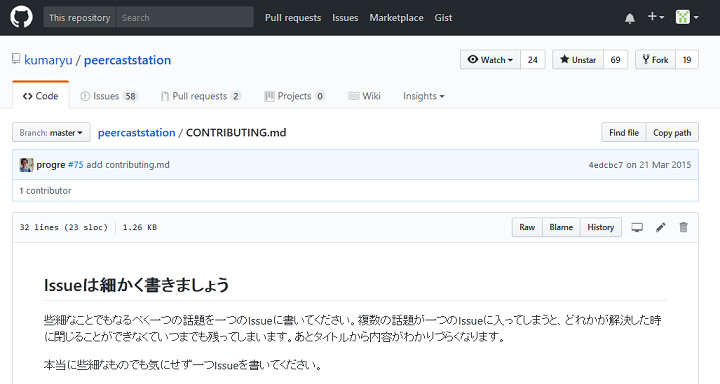Screen dimensions: 720x384
Task: View the 19 forks count
Action: pos(687,60)
